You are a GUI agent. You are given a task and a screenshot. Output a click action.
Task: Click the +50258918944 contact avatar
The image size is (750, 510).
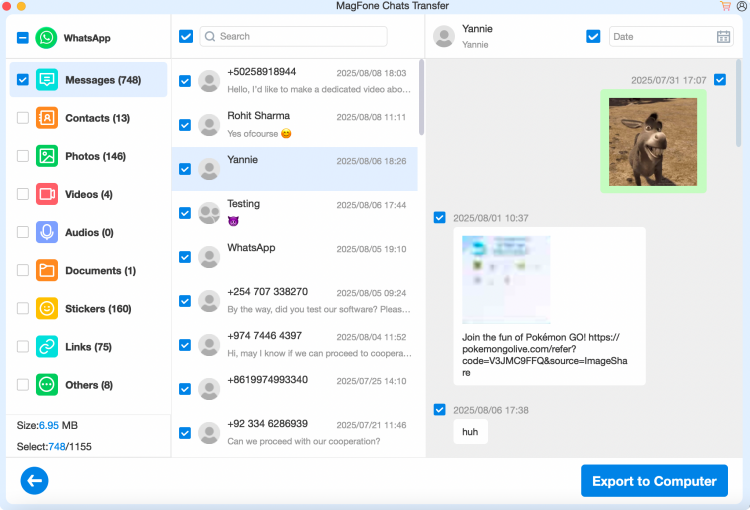click(209, 81)
